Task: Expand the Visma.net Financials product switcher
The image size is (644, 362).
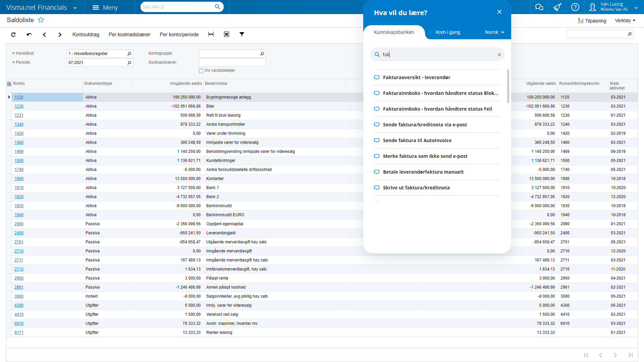Action: 75,8
